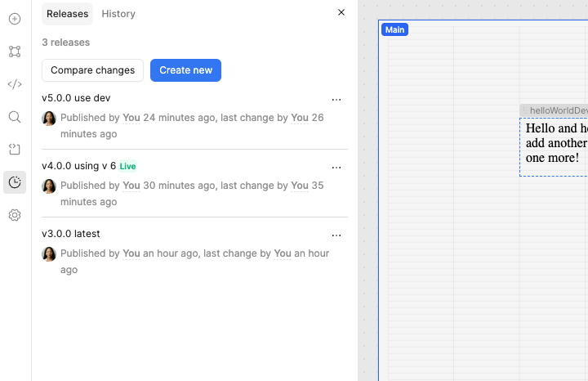Click the Create new button
588x381 pixels.
(x=185, y=70)
